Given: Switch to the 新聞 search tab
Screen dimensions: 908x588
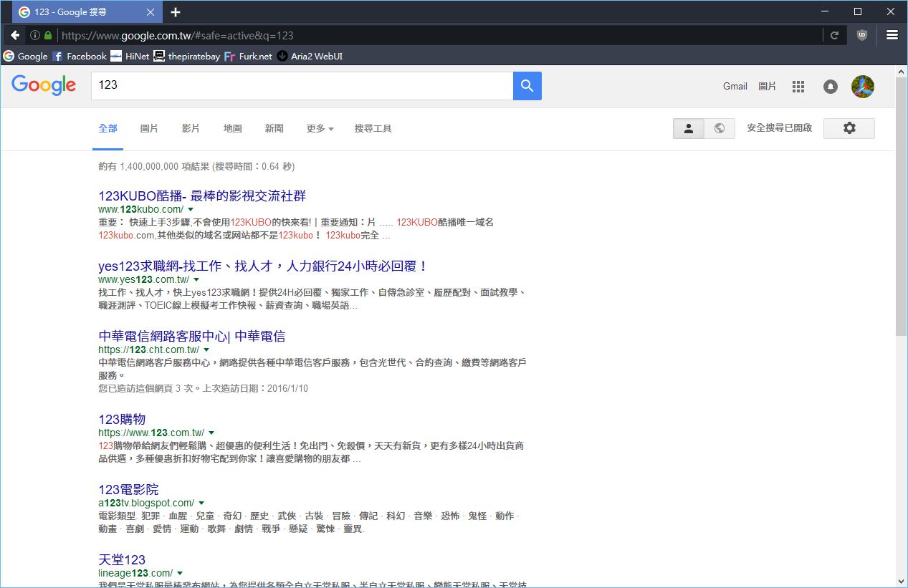Looking at the screenshot, I should point(274,129).
